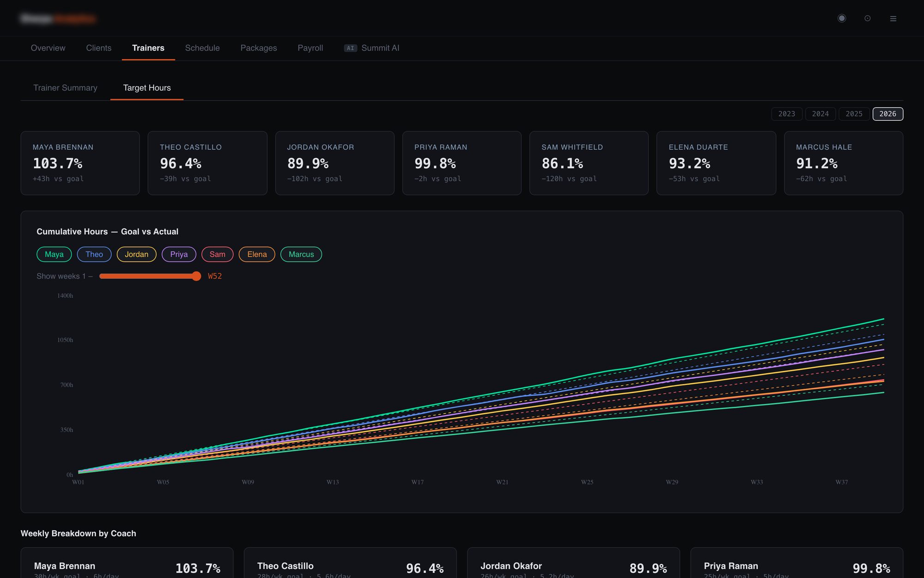This screenshot has height=578, width=924.
Task: Go to the Schedule navigation tab
Action: (x=202, y=48)
